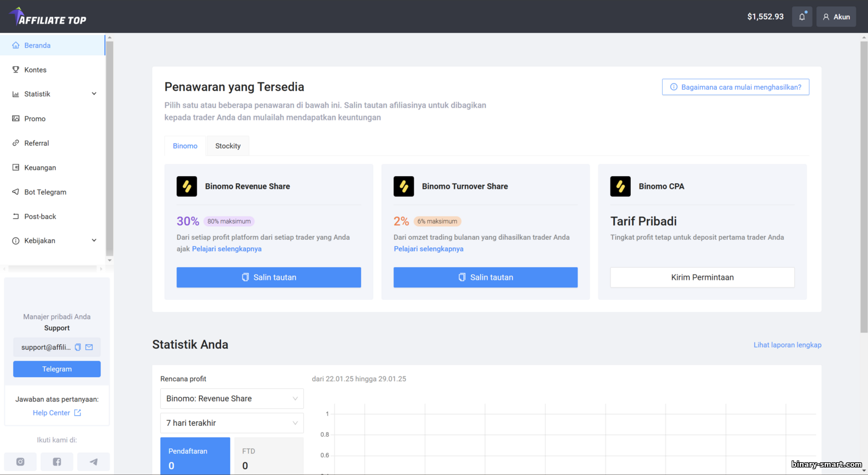Click the Affiliate Top logo
Screen dimensions: 868x475
(47, 17)
